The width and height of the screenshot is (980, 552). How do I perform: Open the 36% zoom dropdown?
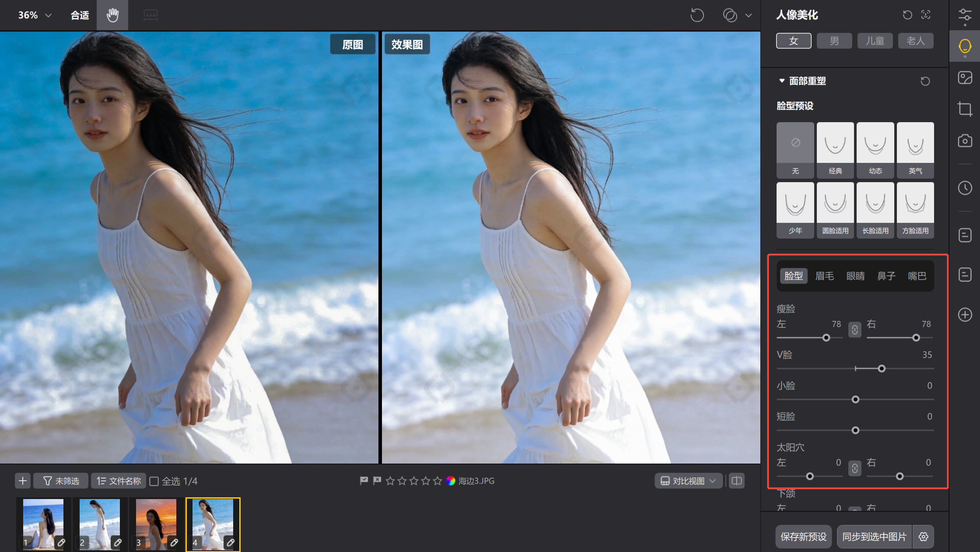click(35, 15)
